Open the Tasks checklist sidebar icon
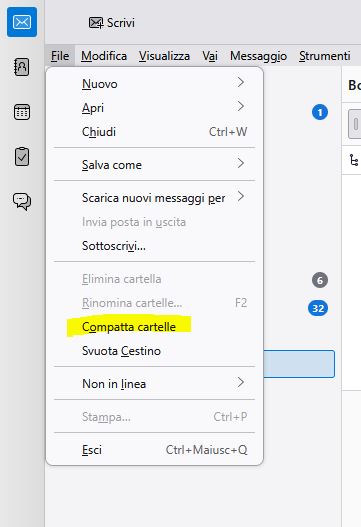 click(22, 157)
